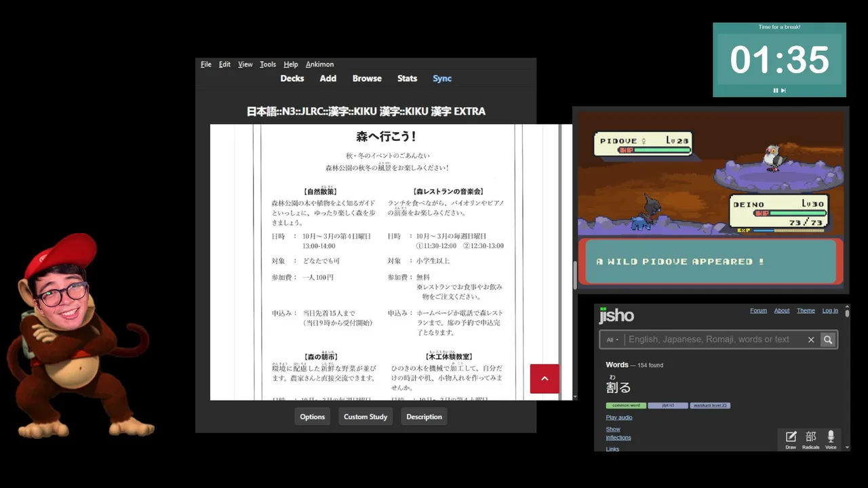868x488 pixels.
Task: Open the Draw input tool
Action: click(x=791, y=440)
